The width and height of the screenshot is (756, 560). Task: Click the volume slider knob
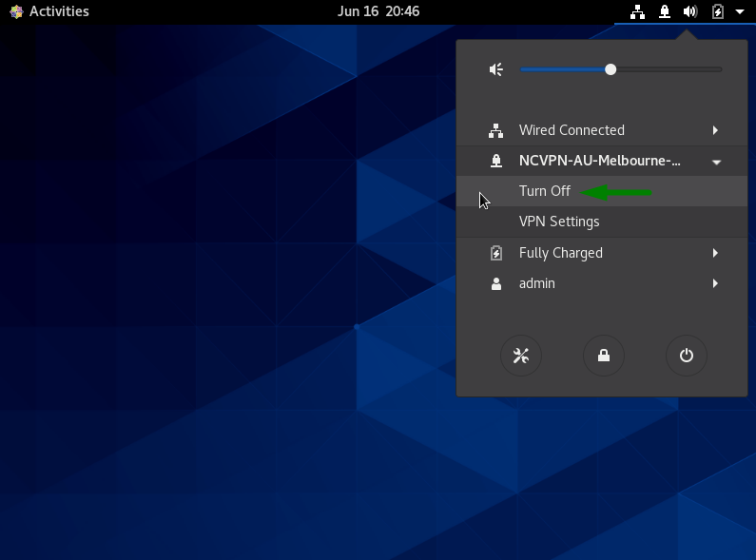click(611, 69)
